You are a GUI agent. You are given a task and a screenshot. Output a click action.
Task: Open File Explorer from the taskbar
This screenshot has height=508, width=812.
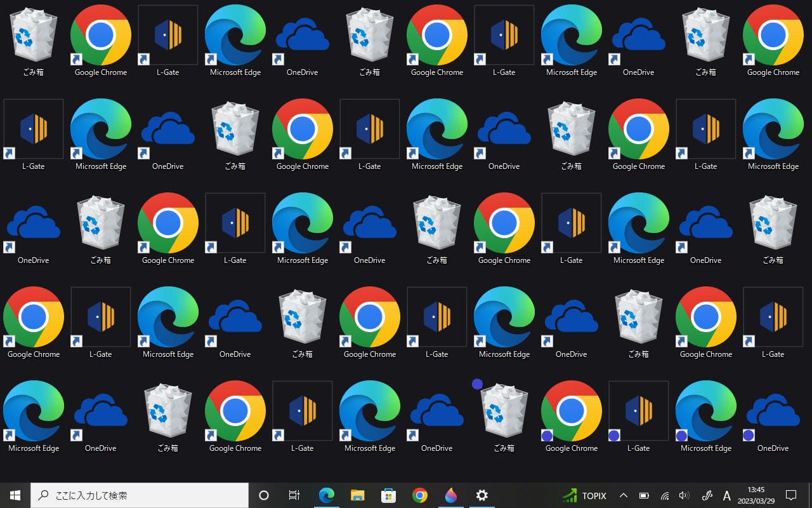tap(357, 495)
